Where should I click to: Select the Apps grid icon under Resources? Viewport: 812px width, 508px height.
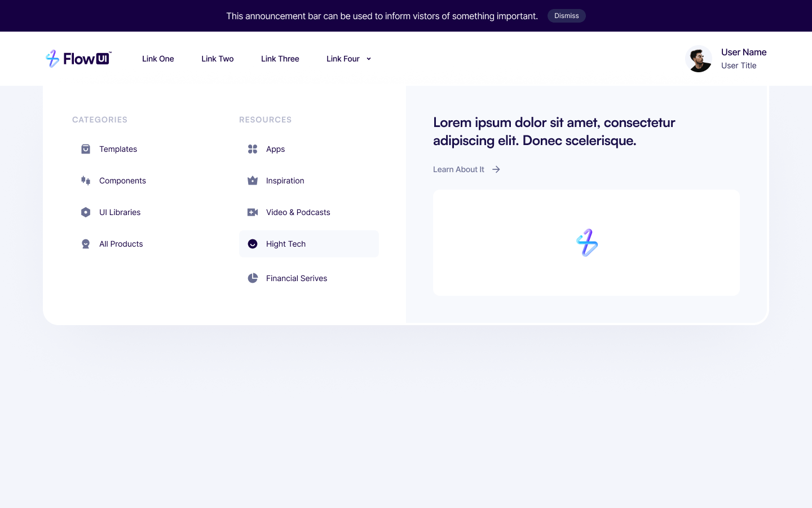click(253, 149)
